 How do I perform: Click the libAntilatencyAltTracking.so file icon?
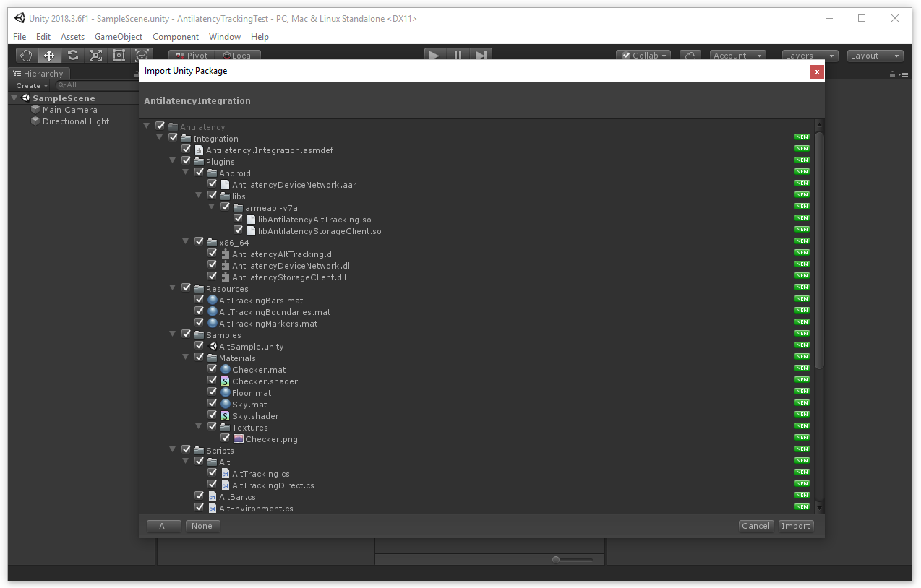(x=251, y=220)
